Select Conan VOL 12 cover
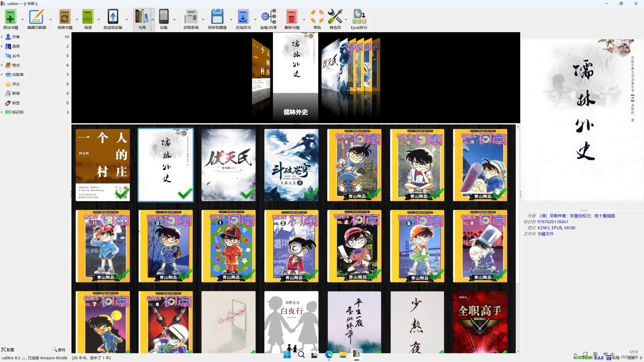 (417, 165)
